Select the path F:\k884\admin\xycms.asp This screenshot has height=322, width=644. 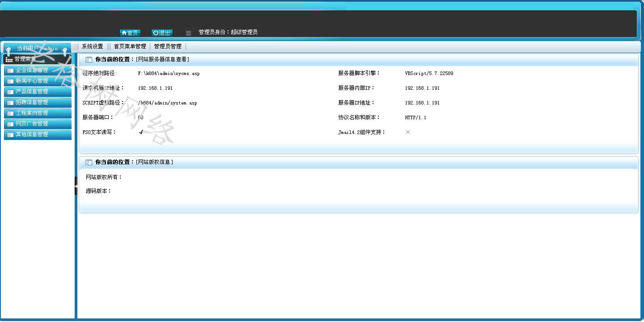[x=169, y=73]
